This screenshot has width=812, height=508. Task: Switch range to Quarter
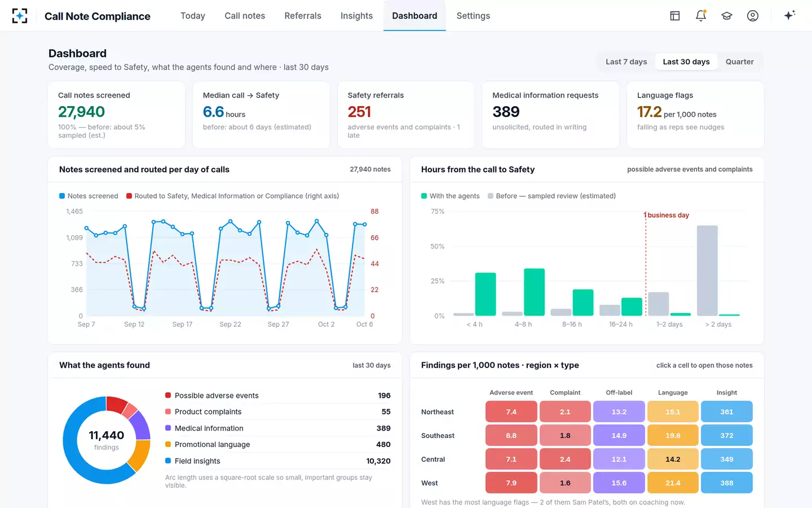(740, 62)
